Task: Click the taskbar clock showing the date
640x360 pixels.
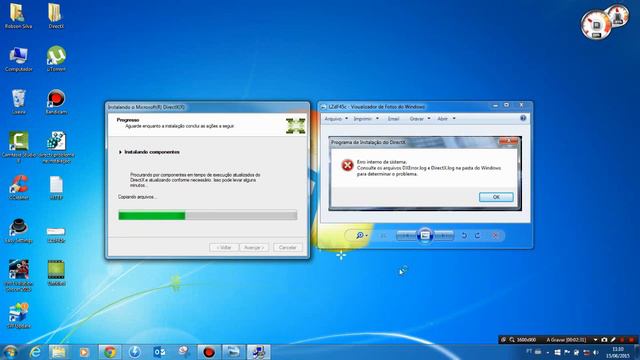Action: click(618, 352)
